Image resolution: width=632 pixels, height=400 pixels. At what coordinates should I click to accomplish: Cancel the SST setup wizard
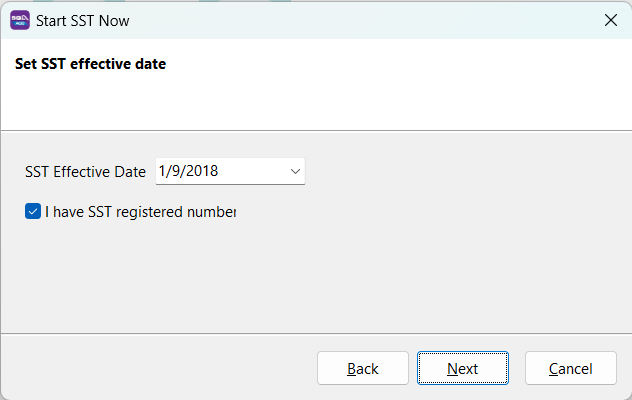570,369
